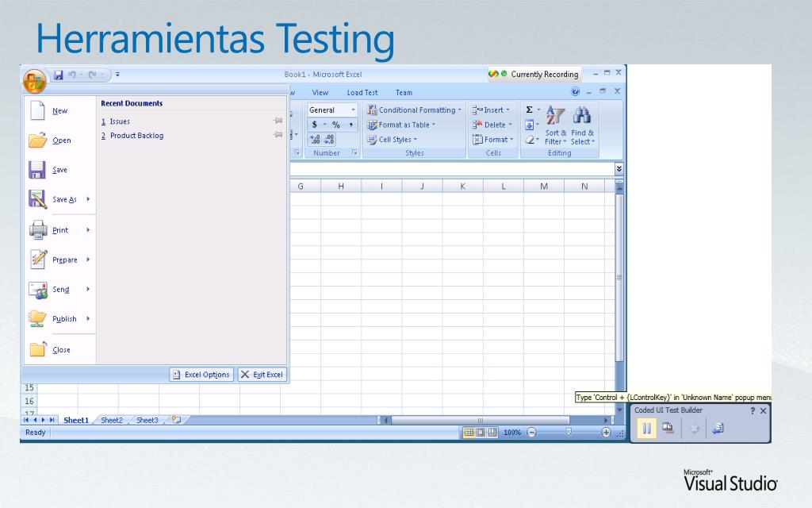This screenshot has height=508, width=812.
Task: Click the Redo icon in Quick Access toolbar
Action: click(92, 75)
